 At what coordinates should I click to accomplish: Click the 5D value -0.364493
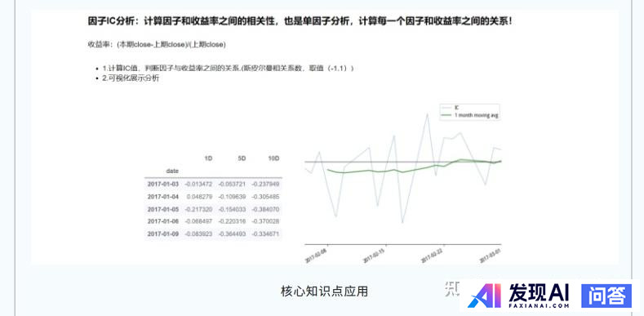[232, 234]
